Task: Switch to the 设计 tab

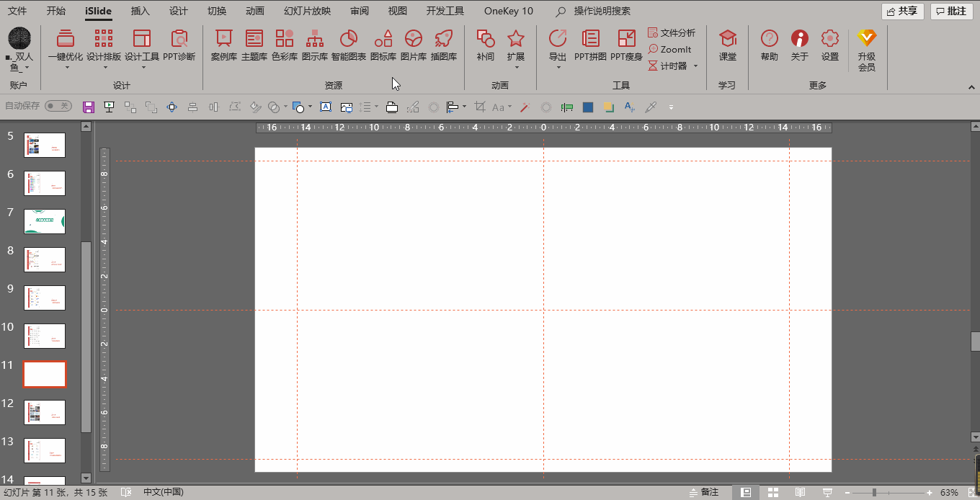Action: pyautogui.click(x=179, y=11)
